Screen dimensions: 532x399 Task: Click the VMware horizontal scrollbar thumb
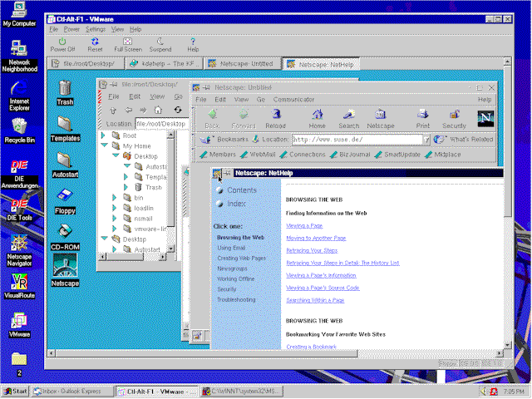206,353
